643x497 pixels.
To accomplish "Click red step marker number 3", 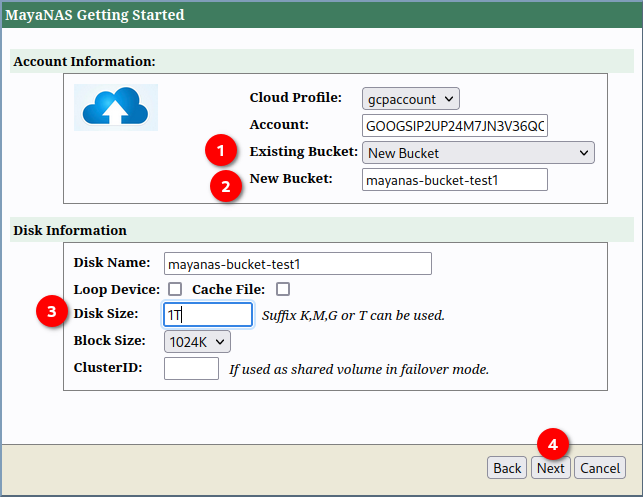I will pyautogui.click(x=52, y=312).
